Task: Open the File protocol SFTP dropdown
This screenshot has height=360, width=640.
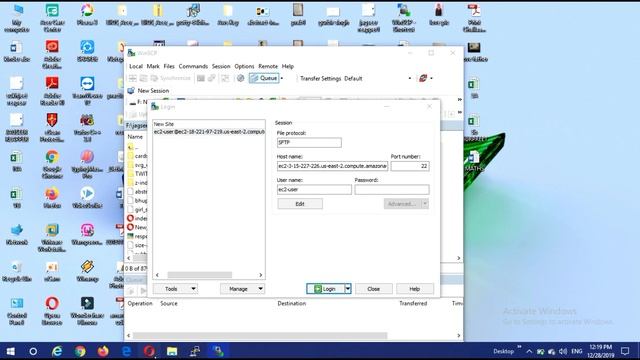Action: pyautogui.click(x=309, y=142)
